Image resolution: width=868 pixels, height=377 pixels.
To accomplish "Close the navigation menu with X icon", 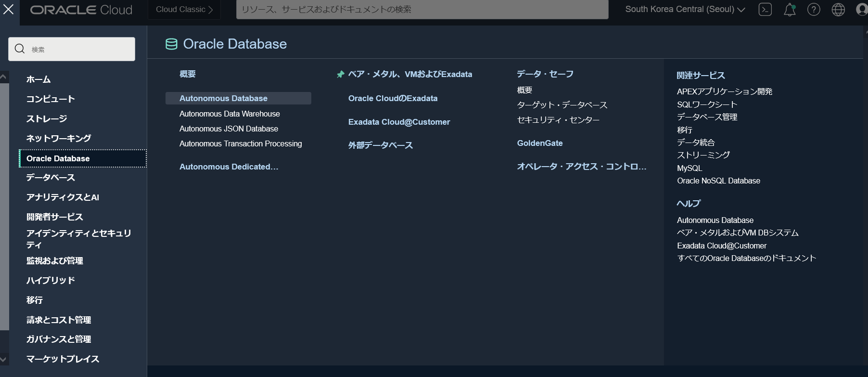I will point(9,9).
